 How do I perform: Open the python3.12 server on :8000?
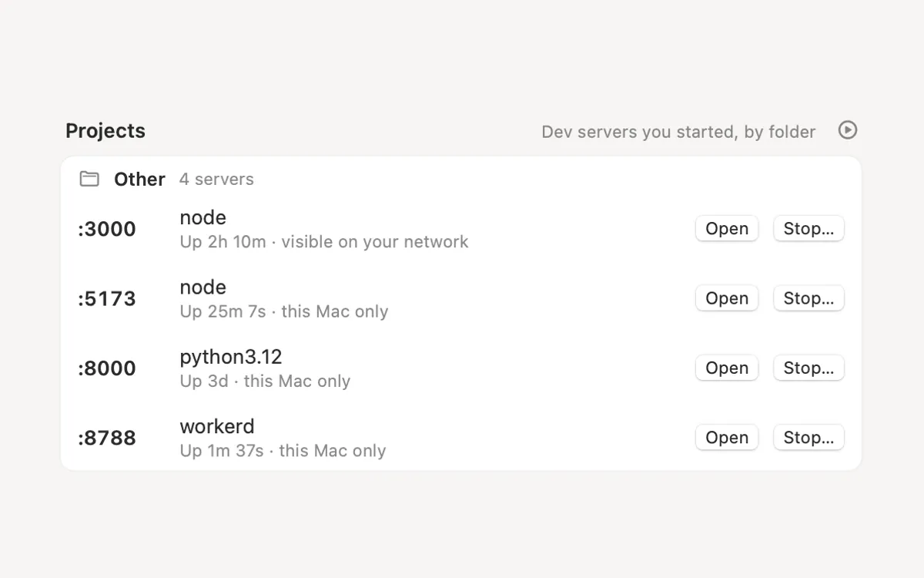pos(727,368)
